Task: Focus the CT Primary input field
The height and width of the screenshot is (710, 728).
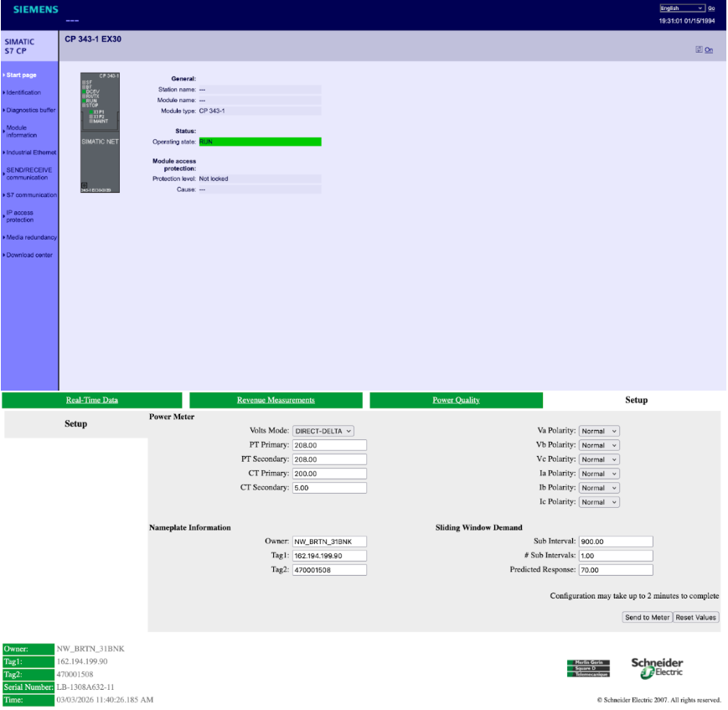Action: pos(329,474)
